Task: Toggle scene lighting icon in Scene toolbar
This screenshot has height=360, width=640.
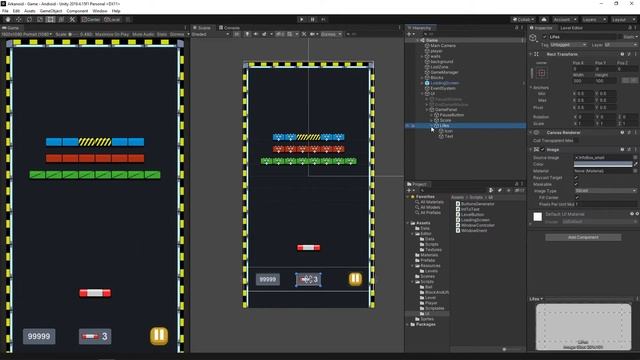Action: coord(247,34)
